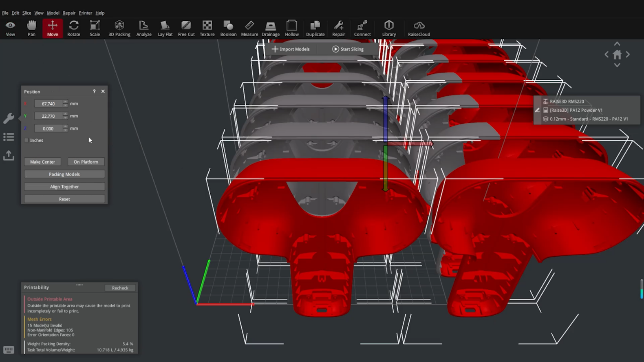Select the Boolean tool
Viewport: 644px width, 362px height.
(x=228, y=29)
